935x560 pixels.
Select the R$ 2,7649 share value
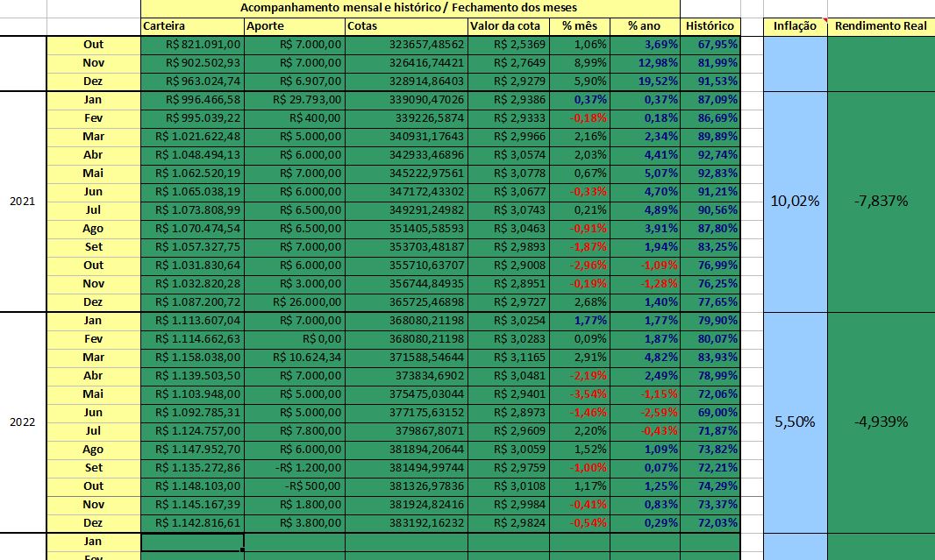(x=509, y=63)
